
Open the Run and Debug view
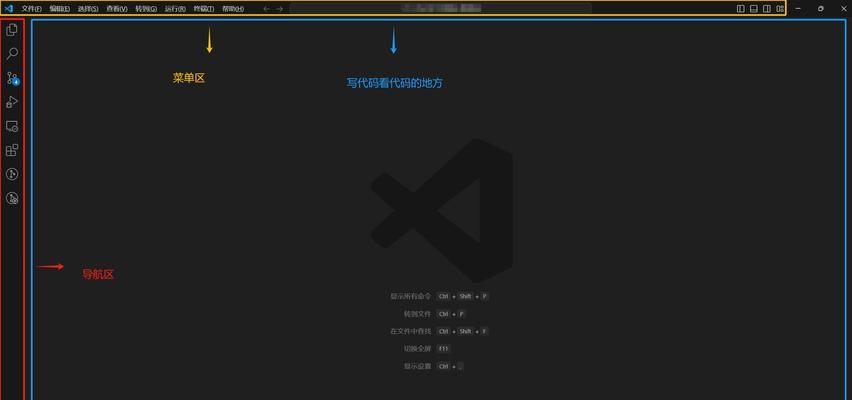point(12,102)
